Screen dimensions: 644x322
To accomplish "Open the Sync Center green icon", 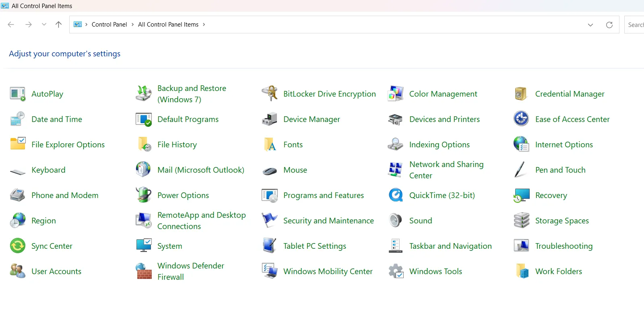I will (x=18, y=246).
